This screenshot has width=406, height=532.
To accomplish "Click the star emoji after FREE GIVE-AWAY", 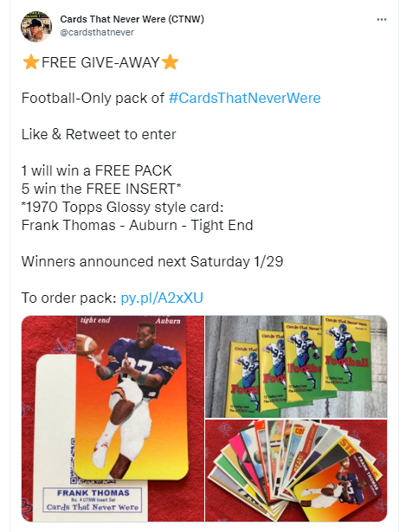I will click(170, 62).
